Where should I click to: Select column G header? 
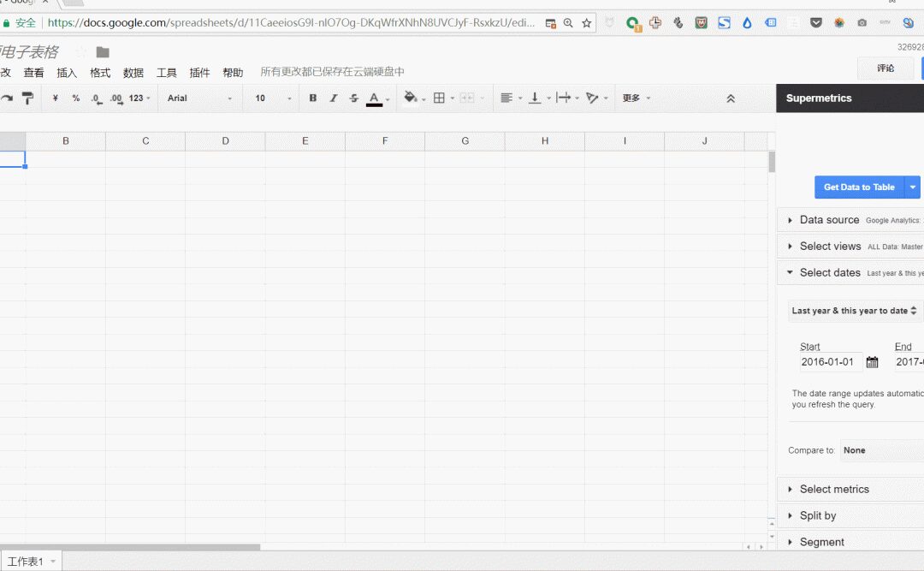tap(465, 141)
